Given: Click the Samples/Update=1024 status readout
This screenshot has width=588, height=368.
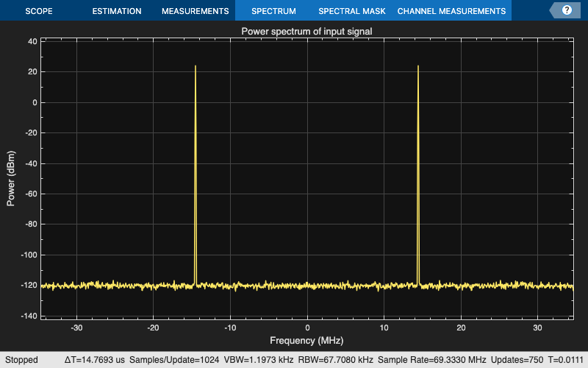Looking at the screenshot, I should 174,360.
